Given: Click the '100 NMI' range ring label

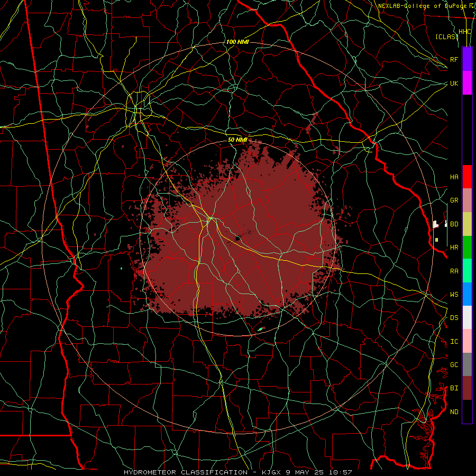Looking at the screenshot, I should coord(237,42).
